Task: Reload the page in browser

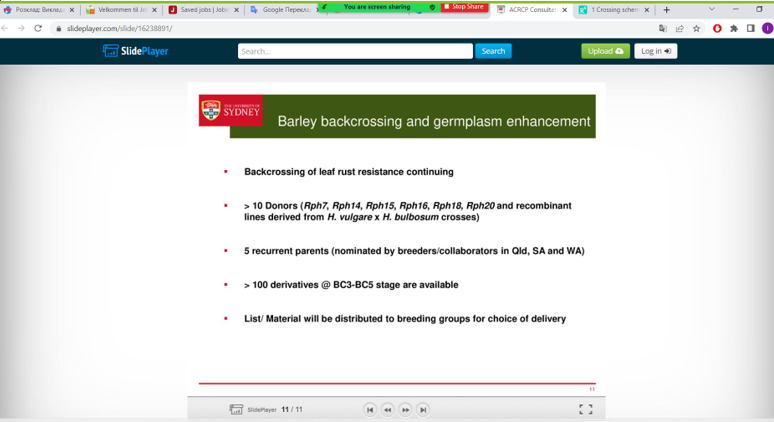Action: coord(38,29)
